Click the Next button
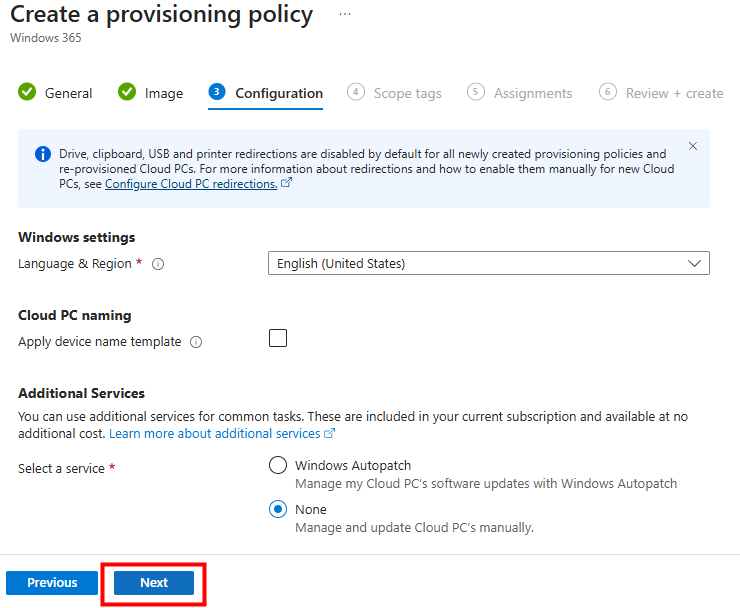The width and height of the screenshot is (740, 608). [x=154, y=583]
